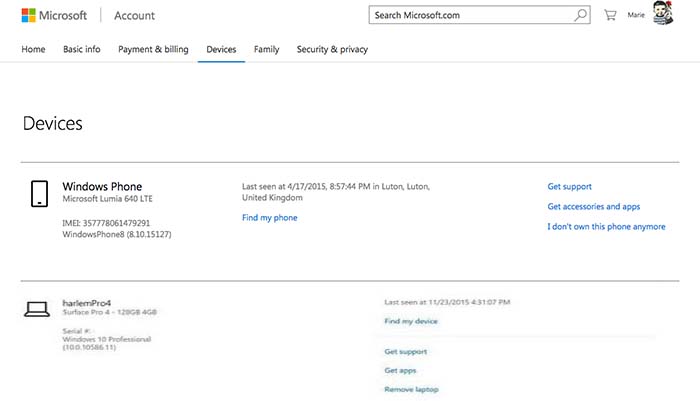Click the Windows Phone device title
The image size is (700, 401).
pos(102,186)
